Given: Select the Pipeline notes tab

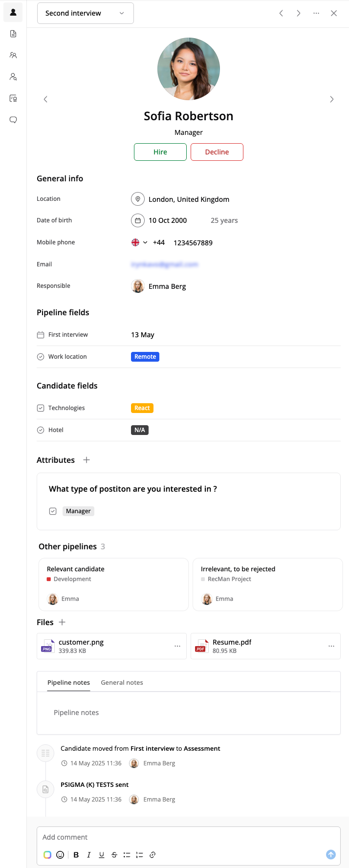Looking at the screenshot, I should point(68,683).
